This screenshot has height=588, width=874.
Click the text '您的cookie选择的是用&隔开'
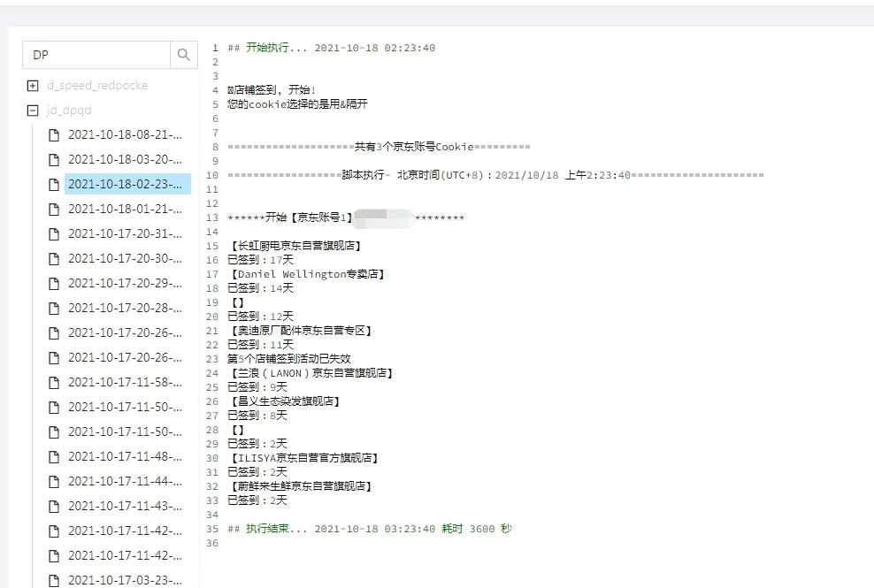297,104
